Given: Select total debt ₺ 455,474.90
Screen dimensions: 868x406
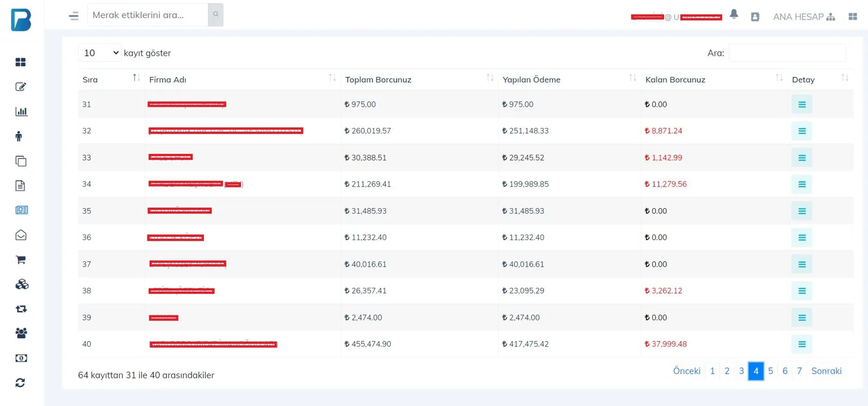Looking at the screenshot, I should [x=368, y=344].
